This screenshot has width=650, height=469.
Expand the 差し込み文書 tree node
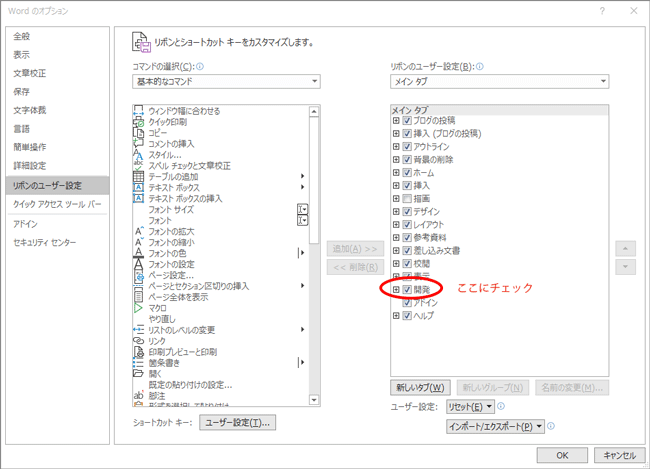point(396,250)
